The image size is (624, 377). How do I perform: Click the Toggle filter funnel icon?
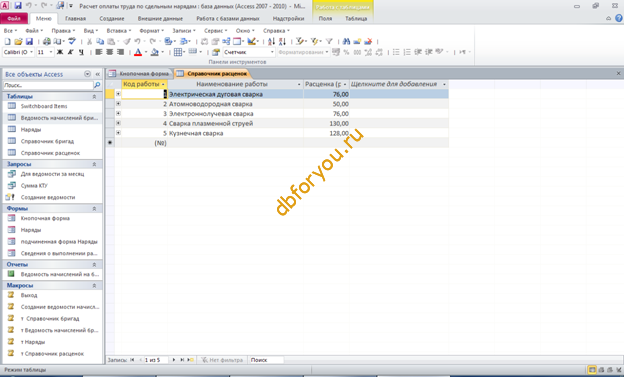tap(329, 41)
